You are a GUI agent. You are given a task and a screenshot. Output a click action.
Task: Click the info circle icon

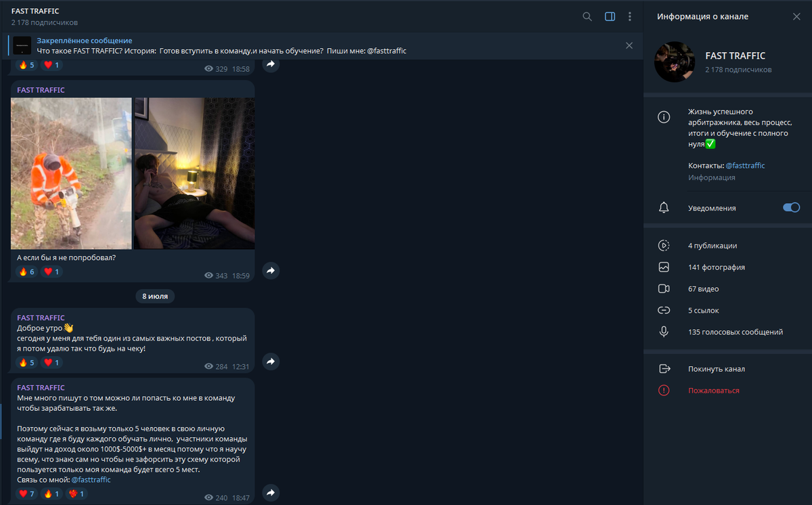(x=664, y=117)
